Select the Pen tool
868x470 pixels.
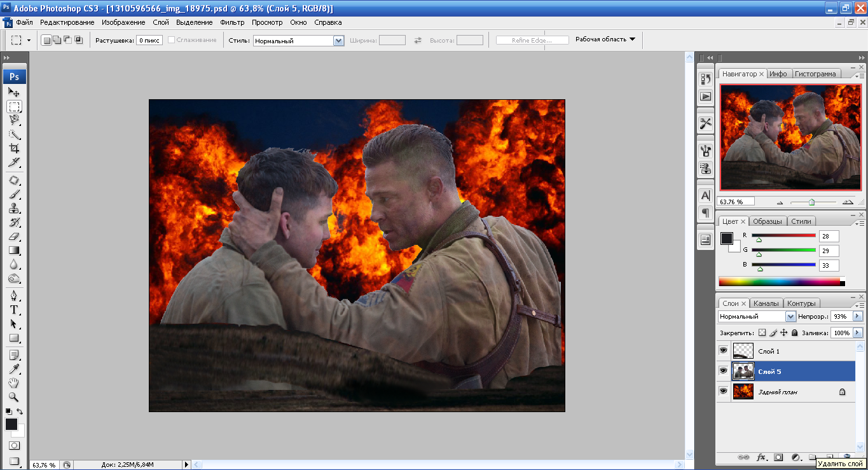14,296
